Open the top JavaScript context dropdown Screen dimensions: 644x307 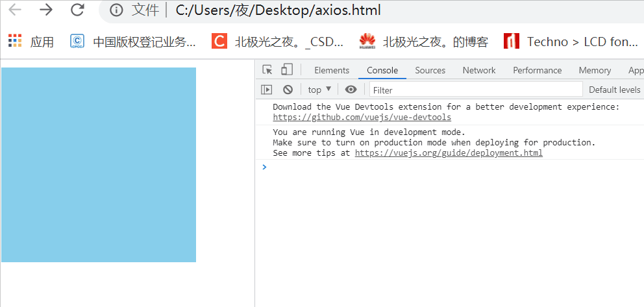pyautogui.click(x=319, y=90)
